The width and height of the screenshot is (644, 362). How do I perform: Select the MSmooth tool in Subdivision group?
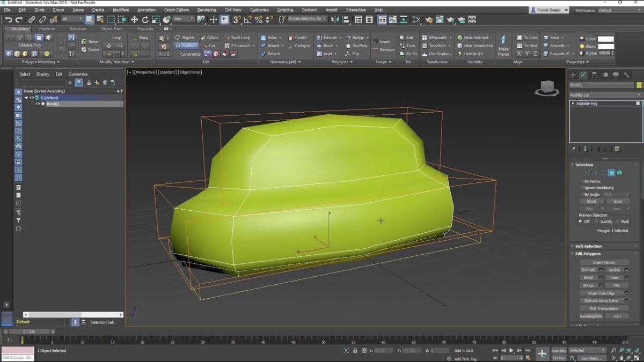(436, 38)
